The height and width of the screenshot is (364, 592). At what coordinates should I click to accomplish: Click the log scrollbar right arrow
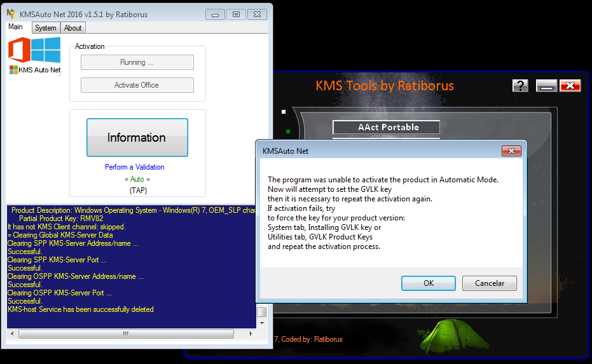click(251, 334)
